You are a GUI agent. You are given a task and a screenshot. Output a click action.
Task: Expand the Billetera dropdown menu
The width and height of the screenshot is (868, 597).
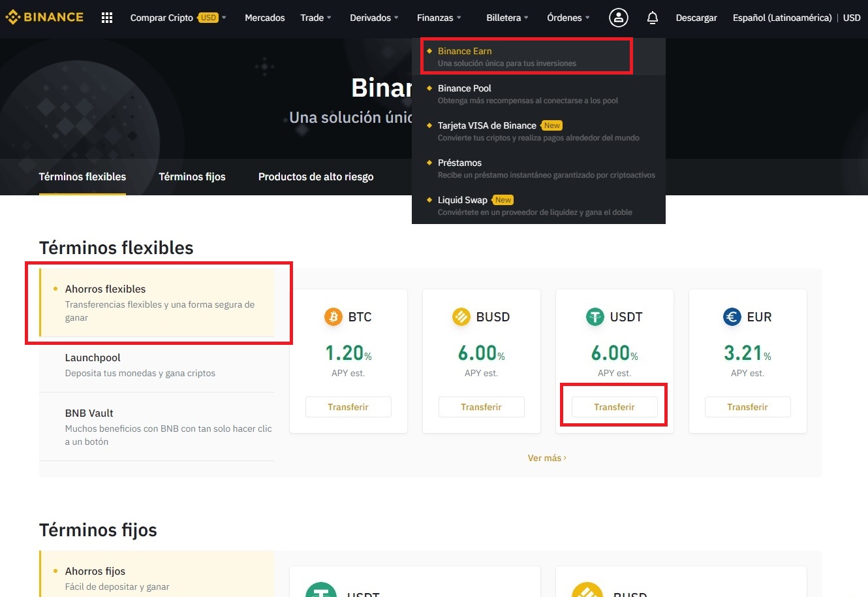click(507, 18)
